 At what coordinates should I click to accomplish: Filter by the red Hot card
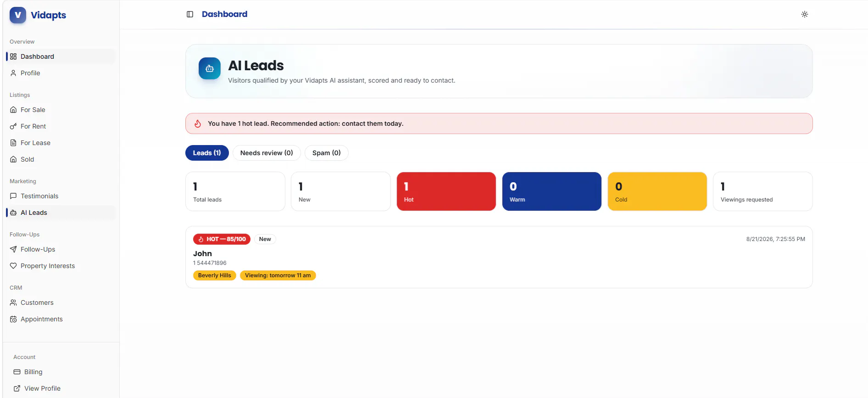pos(446,191)
